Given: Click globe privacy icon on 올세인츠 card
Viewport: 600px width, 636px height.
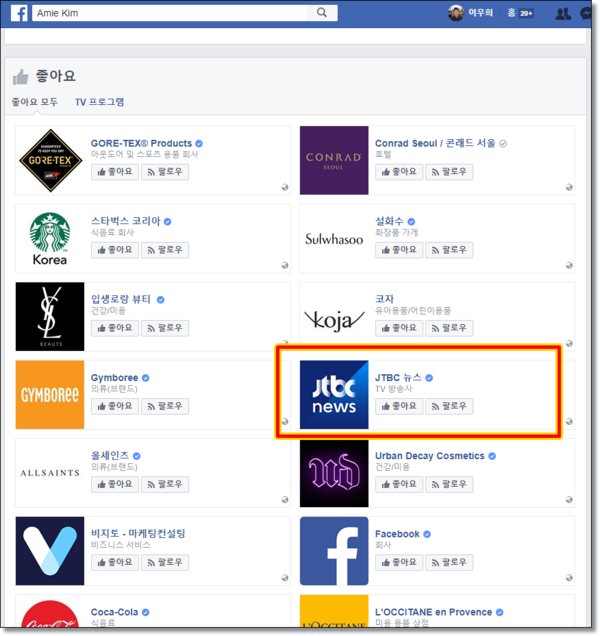Looking at the screenshot, I should [285, 500].
